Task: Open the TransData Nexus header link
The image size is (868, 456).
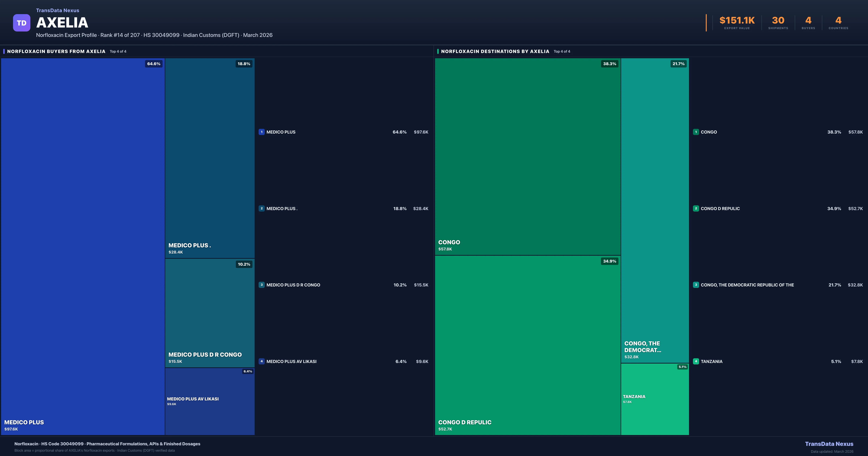Action: [x=58, y=10]
